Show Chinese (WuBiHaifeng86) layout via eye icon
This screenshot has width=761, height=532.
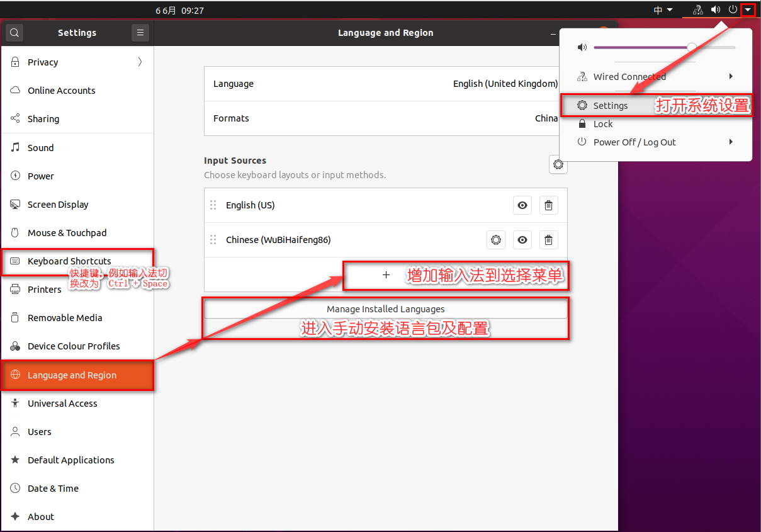pos(522,240)
